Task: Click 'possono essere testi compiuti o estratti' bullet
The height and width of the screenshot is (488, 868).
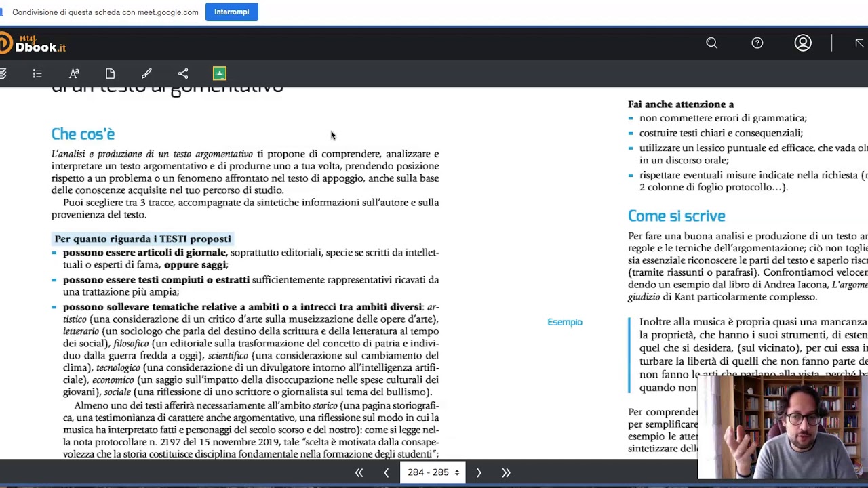Action: 156,279
